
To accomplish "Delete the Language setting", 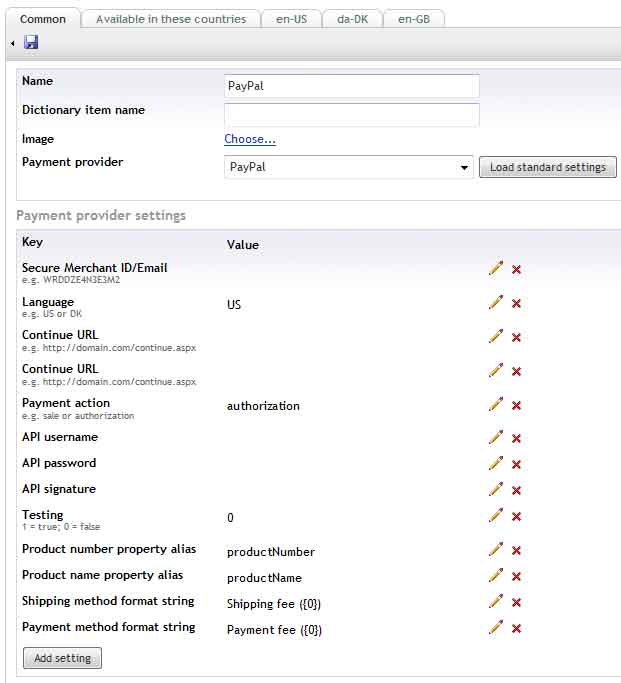I will (x=516, y=304).
